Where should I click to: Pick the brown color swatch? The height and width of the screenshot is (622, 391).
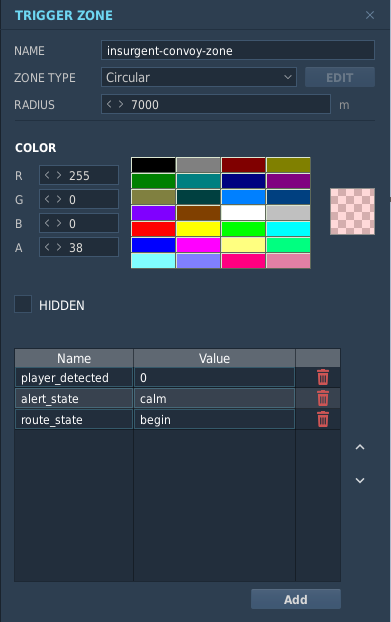198,213
